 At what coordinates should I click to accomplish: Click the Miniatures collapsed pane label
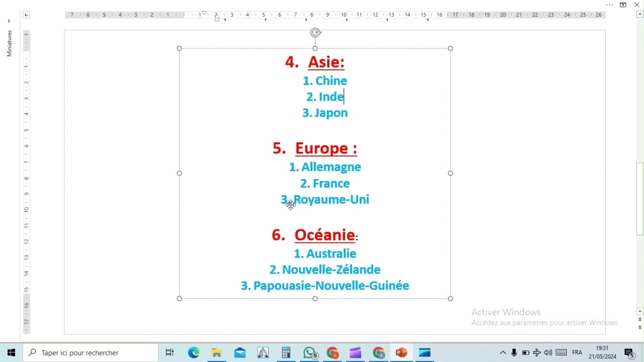[9, 43]
